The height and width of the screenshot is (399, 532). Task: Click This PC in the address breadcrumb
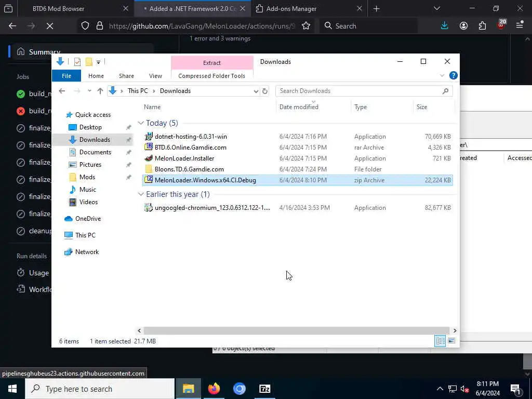tap(138, 90)
